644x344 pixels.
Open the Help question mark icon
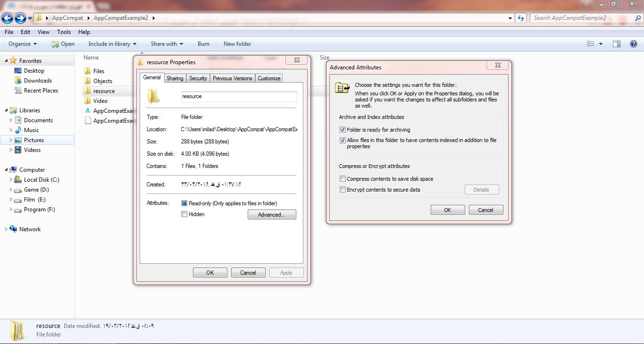tap(634, 44)
